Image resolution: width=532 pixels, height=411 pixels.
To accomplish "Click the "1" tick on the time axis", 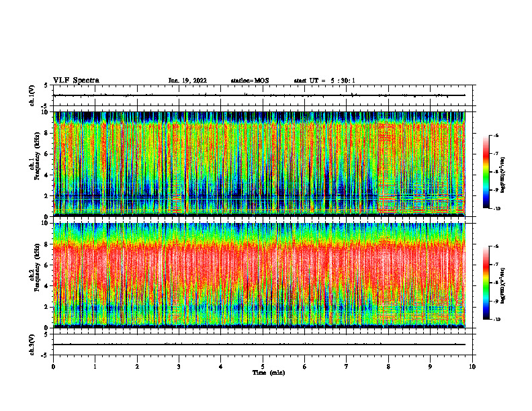I will click(95, 367).
